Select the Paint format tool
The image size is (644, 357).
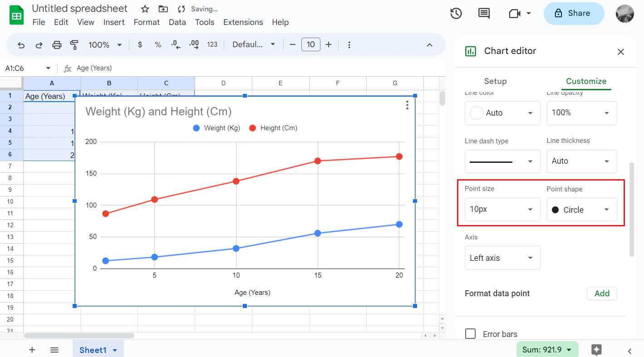coord(74,44)
